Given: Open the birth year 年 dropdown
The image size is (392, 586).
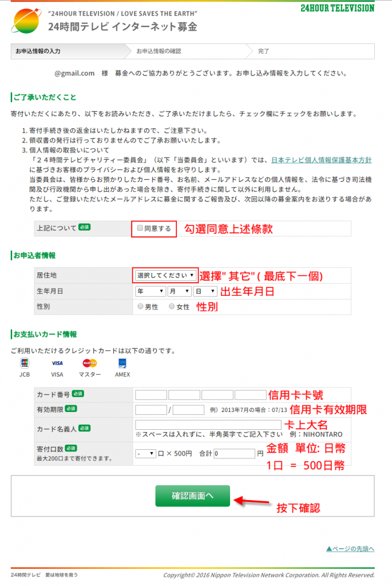Looking at the screenshot, I should pyautogui.click(x=151, y=291).
